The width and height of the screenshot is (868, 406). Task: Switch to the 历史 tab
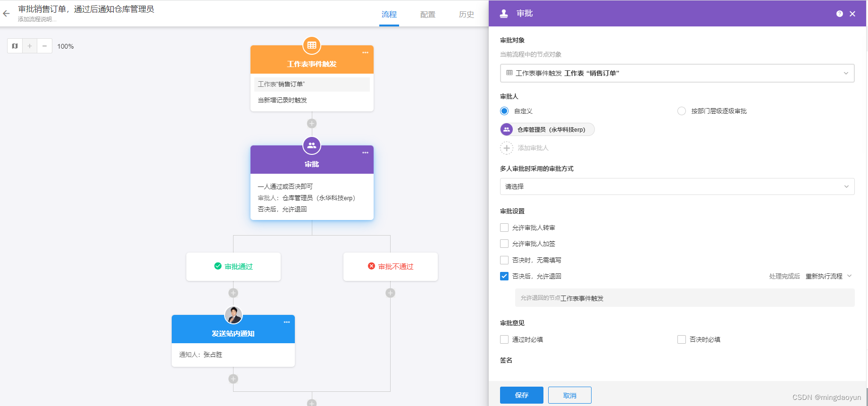click(467, 14)
